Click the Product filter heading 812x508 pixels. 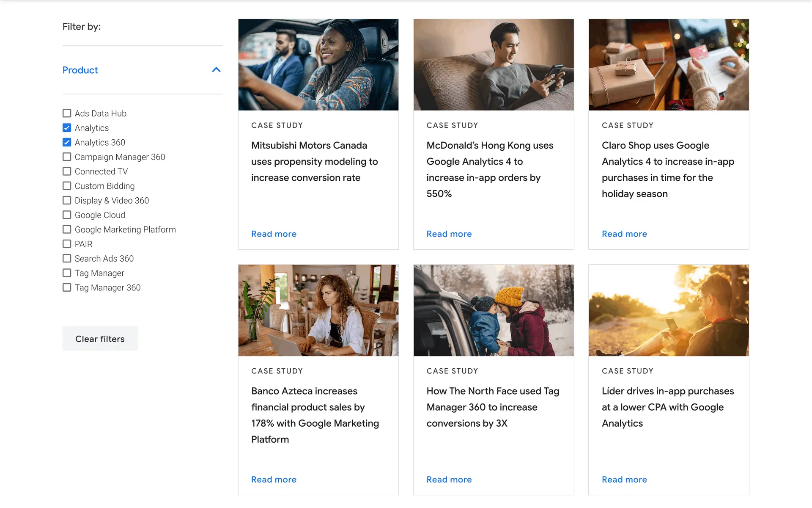tap(80, 70)
